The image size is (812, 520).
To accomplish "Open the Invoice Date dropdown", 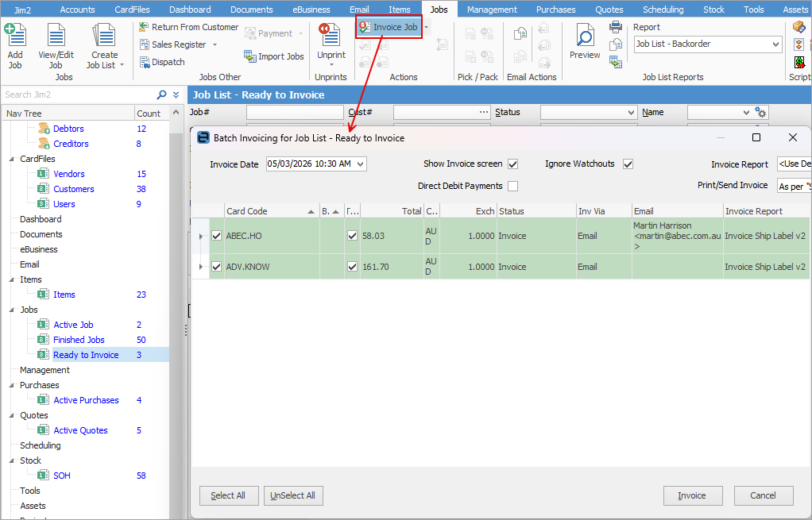I will point(361,164).
